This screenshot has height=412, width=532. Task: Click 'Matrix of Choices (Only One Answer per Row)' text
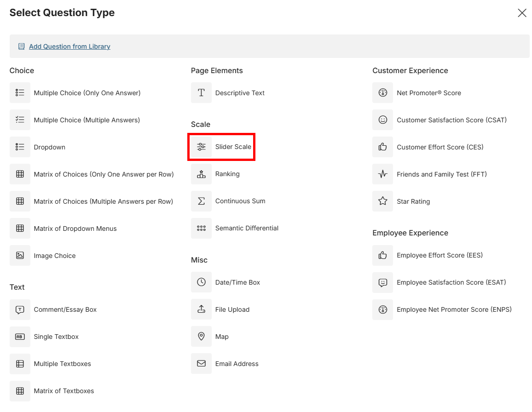point(104,174)
